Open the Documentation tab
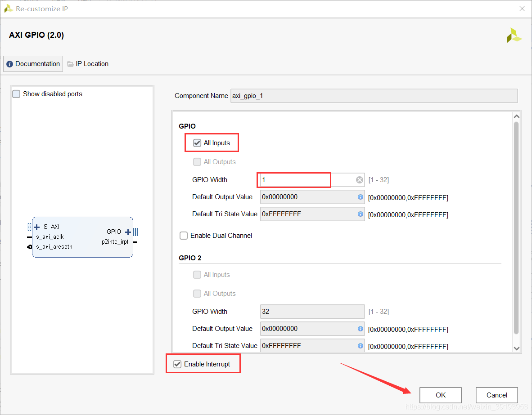This screenshot has width=532, height=415. point(33,64)
